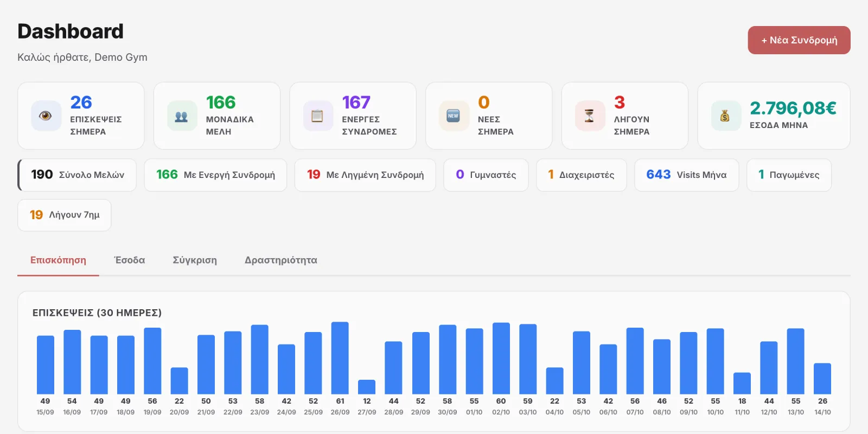Image resolution: width=868 pixels, height=434 pixels.
Task: Click the Διαχειριστές stat chip
Action: tap(582, 175)
